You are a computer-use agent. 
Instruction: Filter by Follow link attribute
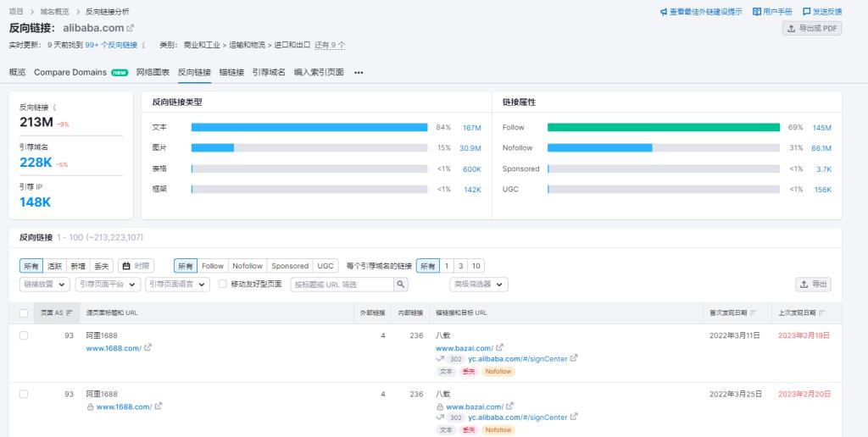[x=213, y=266]
